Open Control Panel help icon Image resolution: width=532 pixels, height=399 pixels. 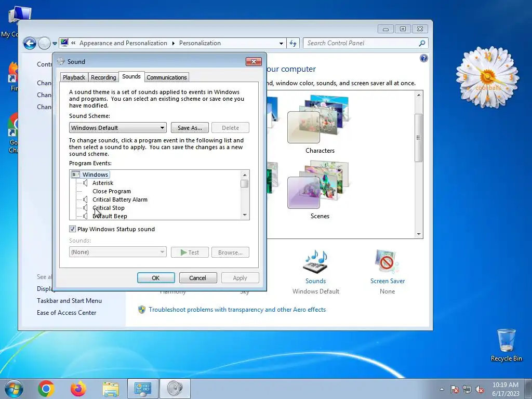(424, 58)
